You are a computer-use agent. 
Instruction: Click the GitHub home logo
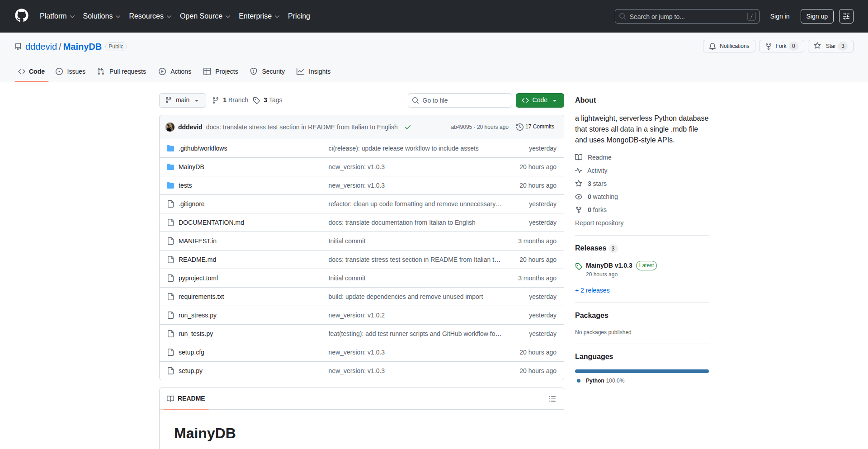(21, 16)
